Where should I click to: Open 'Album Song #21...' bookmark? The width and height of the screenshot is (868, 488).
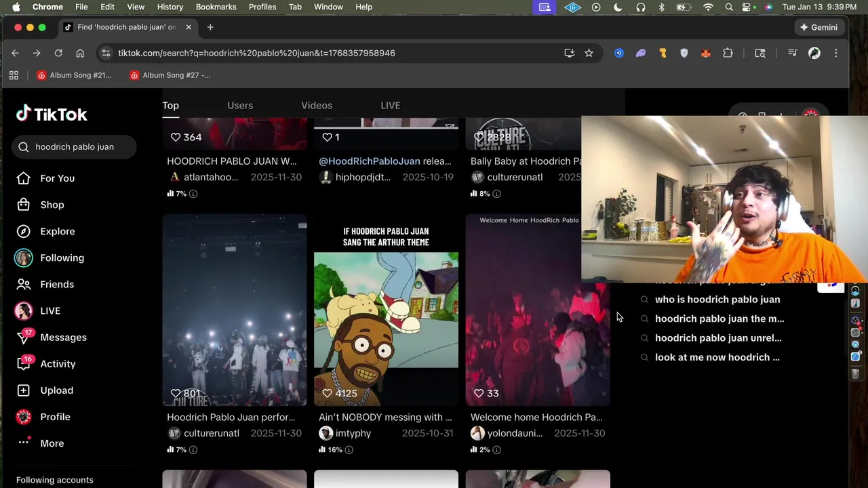[x=74, y=75]
